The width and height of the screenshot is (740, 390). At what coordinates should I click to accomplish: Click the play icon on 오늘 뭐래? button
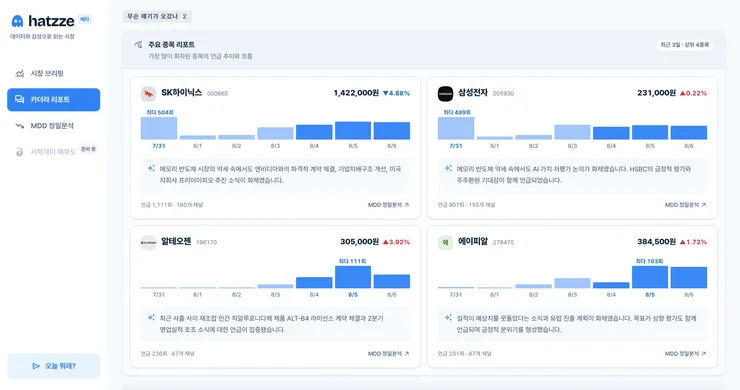[x=36, y=366]
